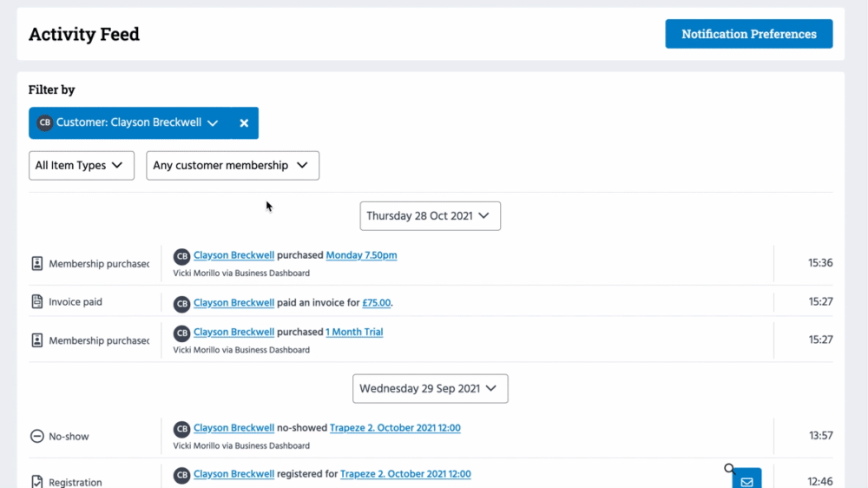Click the Invoice paid document icon
This screenshot has height=488, width=868.
(x=37, y=302)
